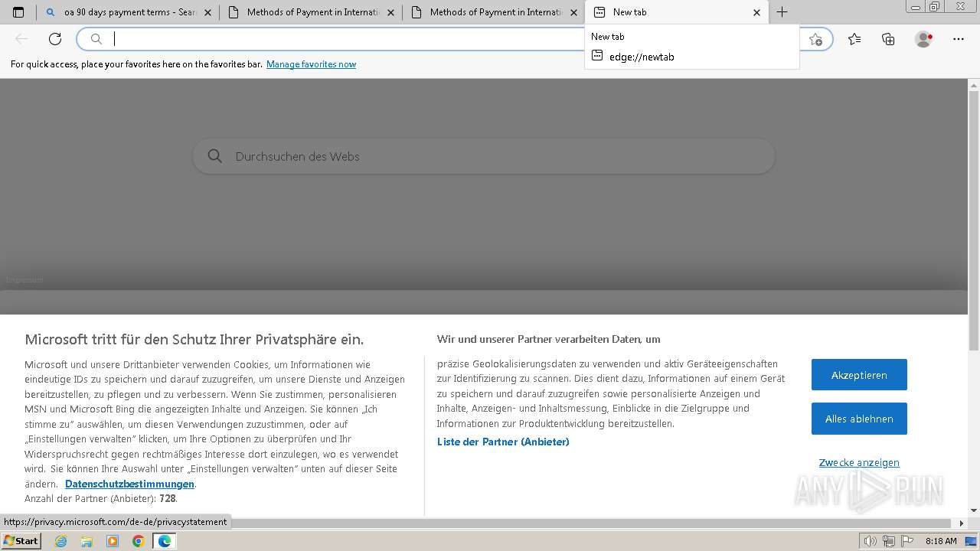Click the Durchsuchen des Webs search box
980x551 pixels.
(484, 156)
